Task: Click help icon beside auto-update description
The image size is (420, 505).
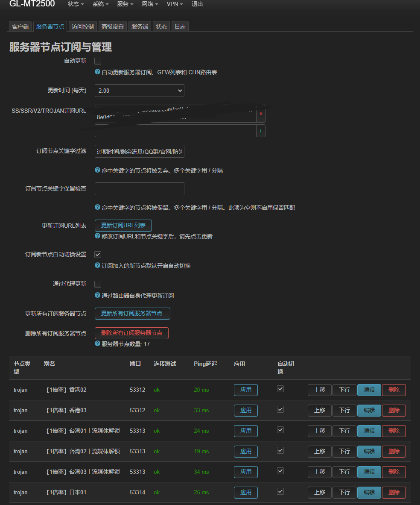Action: point(97,72)
